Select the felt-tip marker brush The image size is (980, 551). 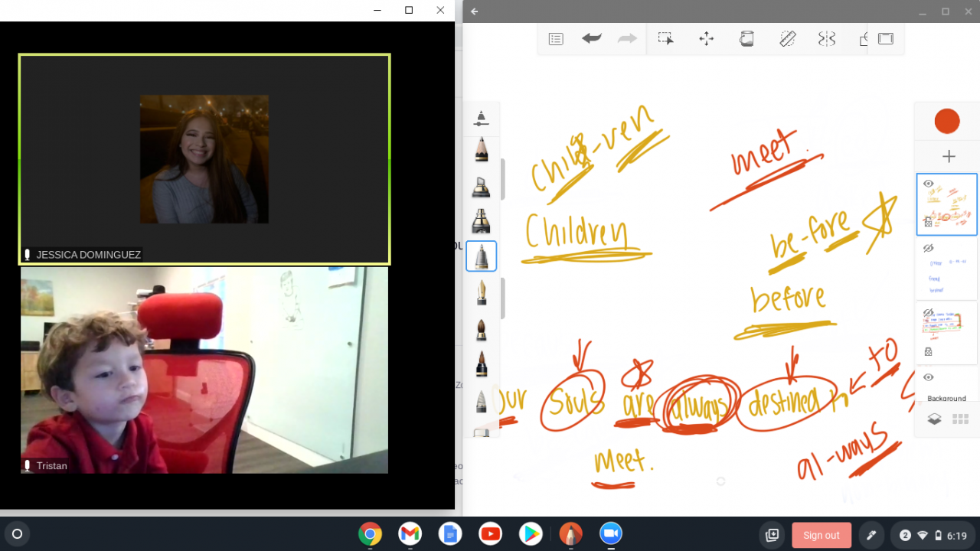point(481,221)
